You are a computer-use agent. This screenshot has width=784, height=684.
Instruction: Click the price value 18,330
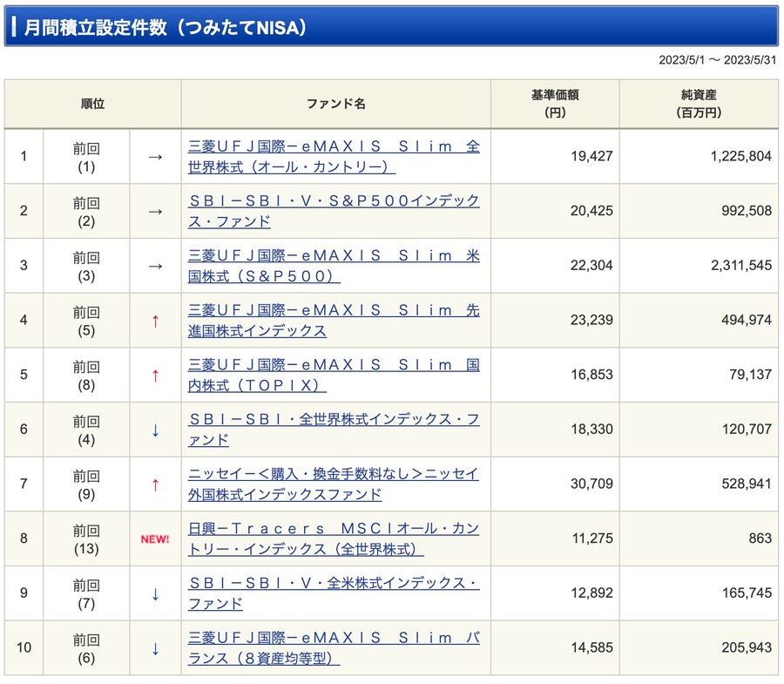tap(592, 429)
